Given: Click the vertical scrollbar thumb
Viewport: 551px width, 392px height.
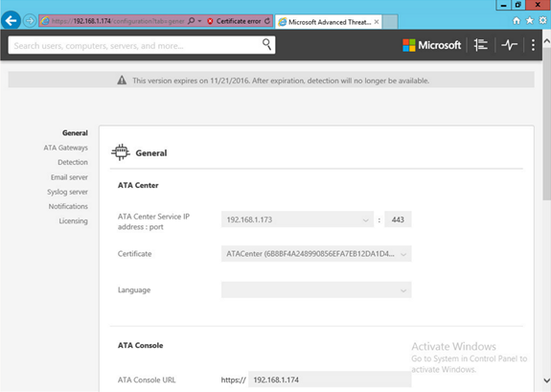Looking at the screenshot, I should [547, 124].
